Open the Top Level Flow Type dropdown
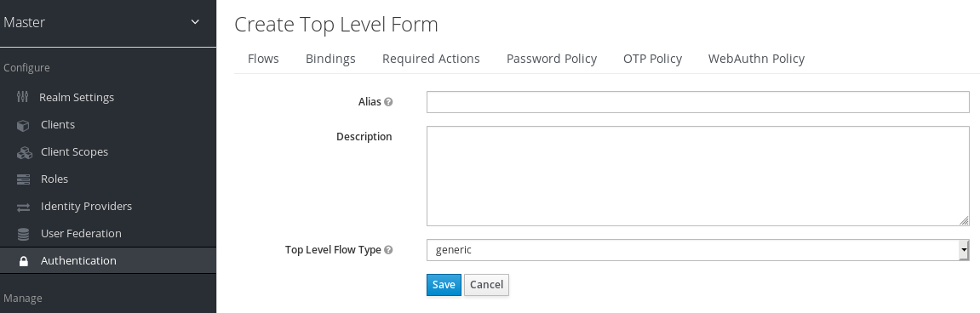This screenshot has height=313, width=980. [697, 250]
